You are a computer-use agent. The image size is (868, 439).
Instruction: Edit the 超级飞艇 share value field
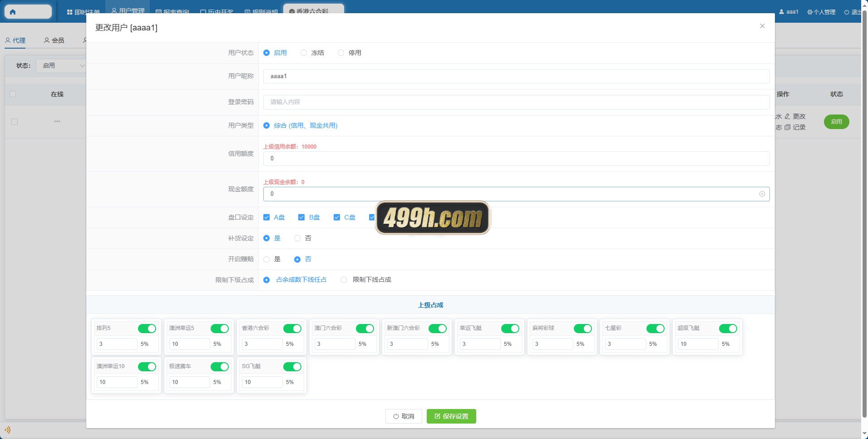(698, 344)
